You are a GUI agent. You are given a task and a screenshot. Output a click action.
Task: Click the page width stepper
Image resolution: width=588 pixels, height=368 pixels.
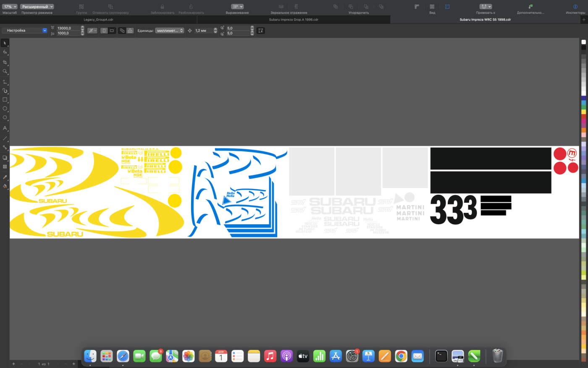82,28
